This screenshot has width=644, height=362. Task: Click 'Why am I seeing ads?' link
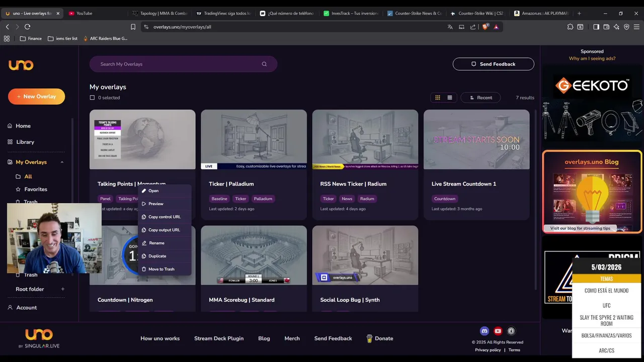coord(592,58)
